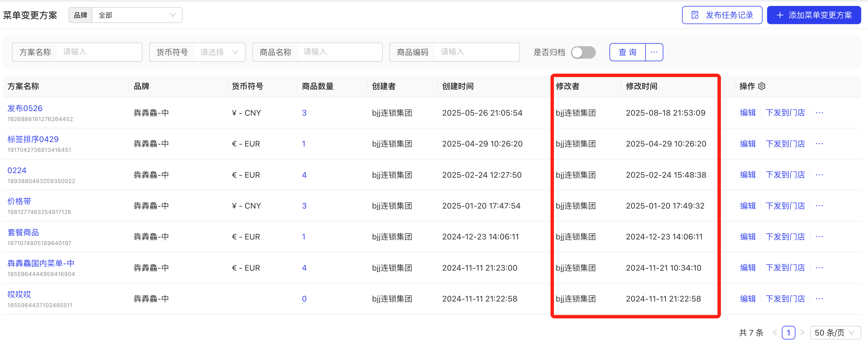The image size is (868, 344).
Task: Click 编辑 for the 0224 row
Action: [747, 175]
